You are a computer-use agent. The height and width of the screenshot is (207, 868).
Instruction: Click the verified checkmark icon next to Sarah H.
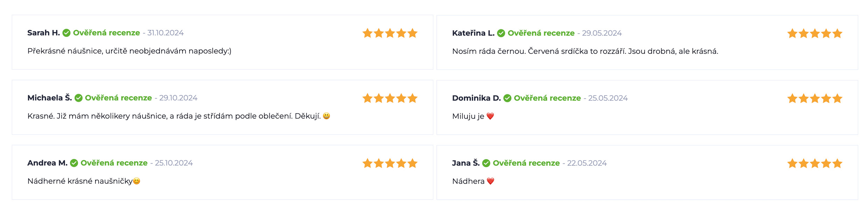[66, 33]
